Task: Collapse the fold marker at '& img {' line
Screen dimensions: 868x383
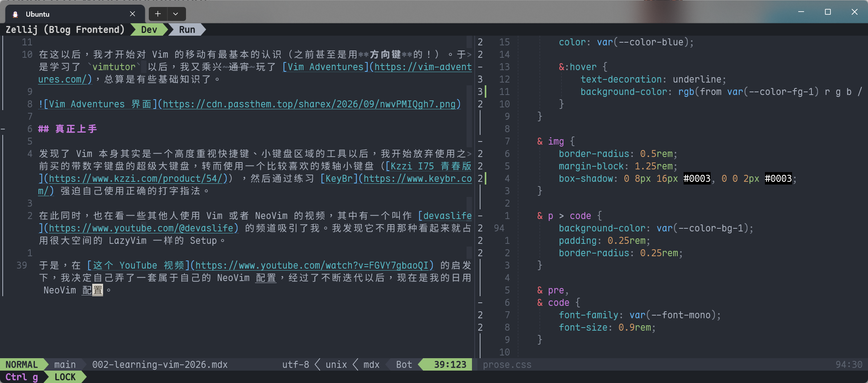Action: (x=480, y=141)
